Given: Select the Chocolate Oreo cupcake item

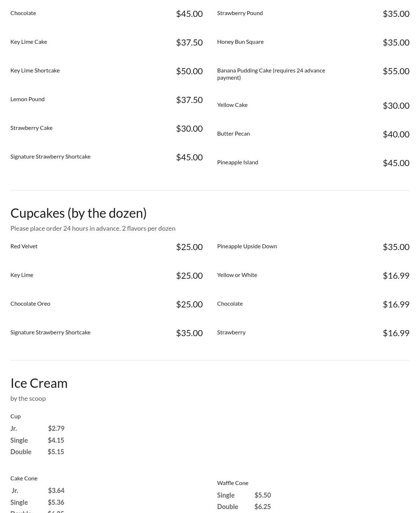Looking at the screenshot, I should [x=30, y=304].
